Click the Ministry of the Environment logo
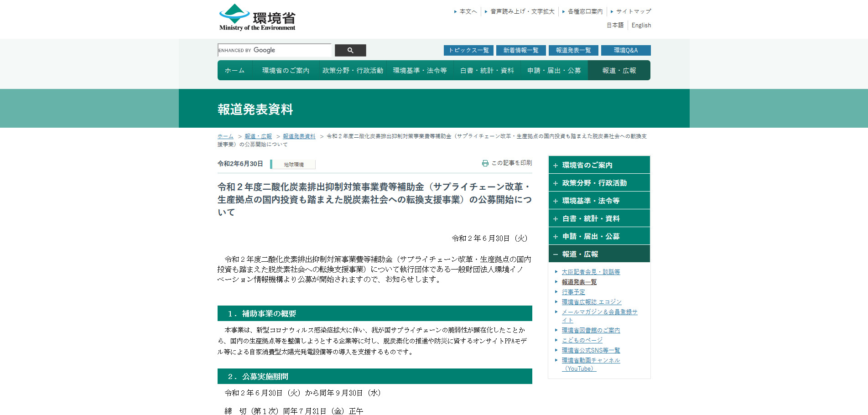Image resolution: width=868 pixels, height=415 pixels. click(x=257, y=18)
